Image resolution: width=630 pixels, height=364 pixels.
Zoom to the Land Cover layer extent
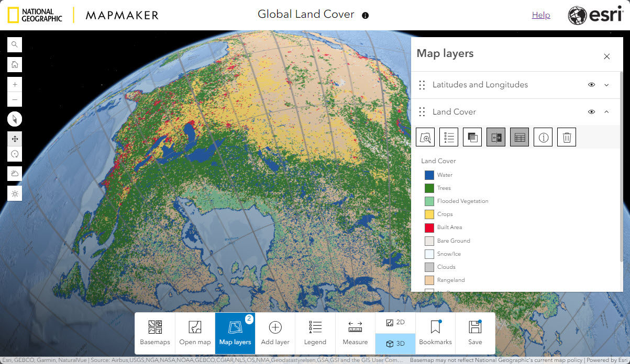(x=425, y=137)
